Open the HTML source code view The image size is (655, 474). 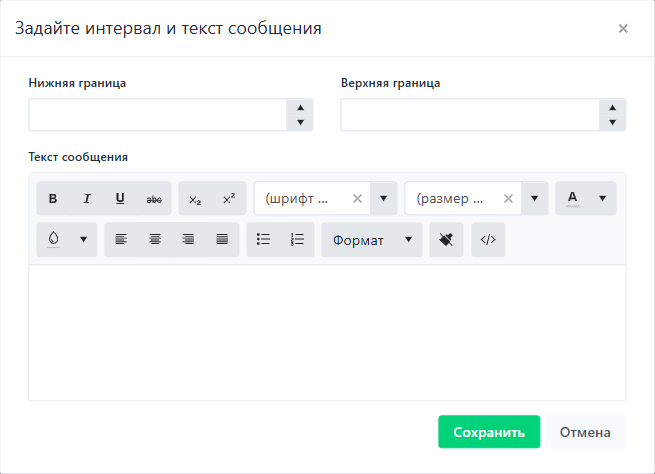(x=488, y=240)
